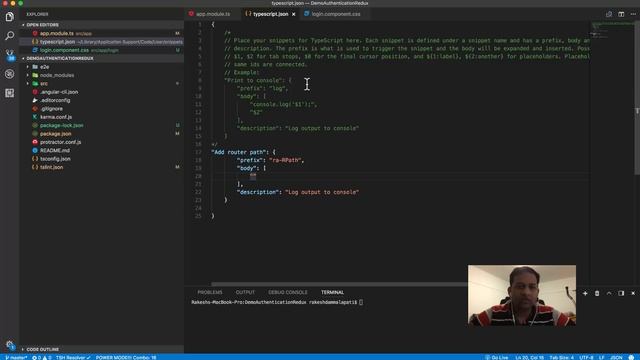Open .gitignore file

pos(102,109)
